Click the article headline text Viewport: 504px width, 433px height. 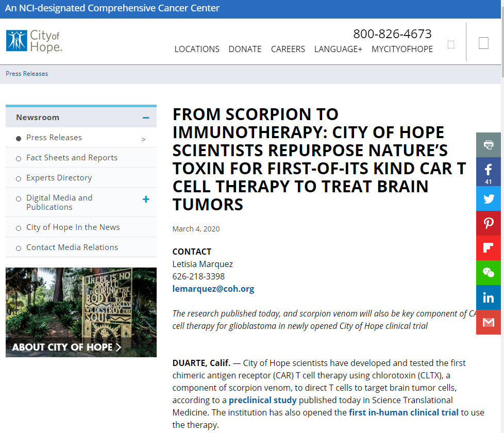pyautogui.click(x=319, y=159)
